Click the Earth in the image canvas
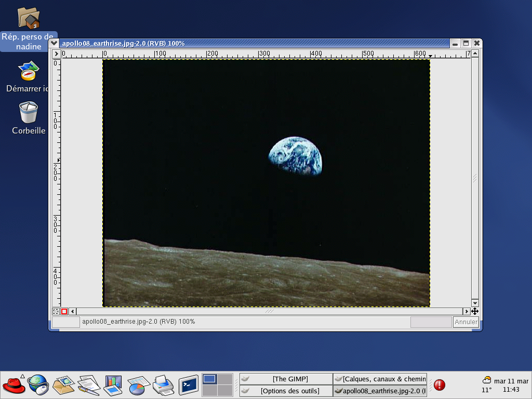 click(295, 156)
